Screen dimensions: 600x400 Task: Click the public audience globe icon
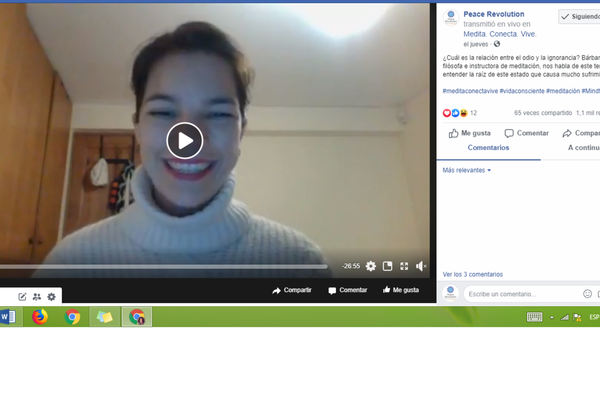(x=497, y=44)
